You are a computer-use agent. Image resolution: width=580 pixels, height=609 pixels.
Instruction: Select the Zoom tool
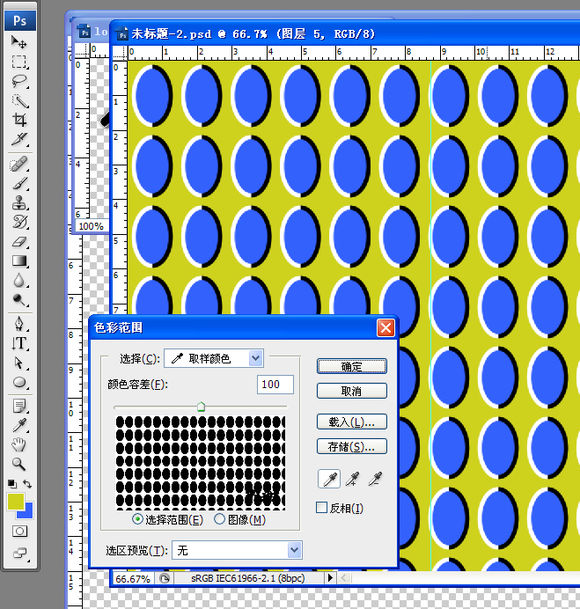pyautogui.click(x=19, y=464)
